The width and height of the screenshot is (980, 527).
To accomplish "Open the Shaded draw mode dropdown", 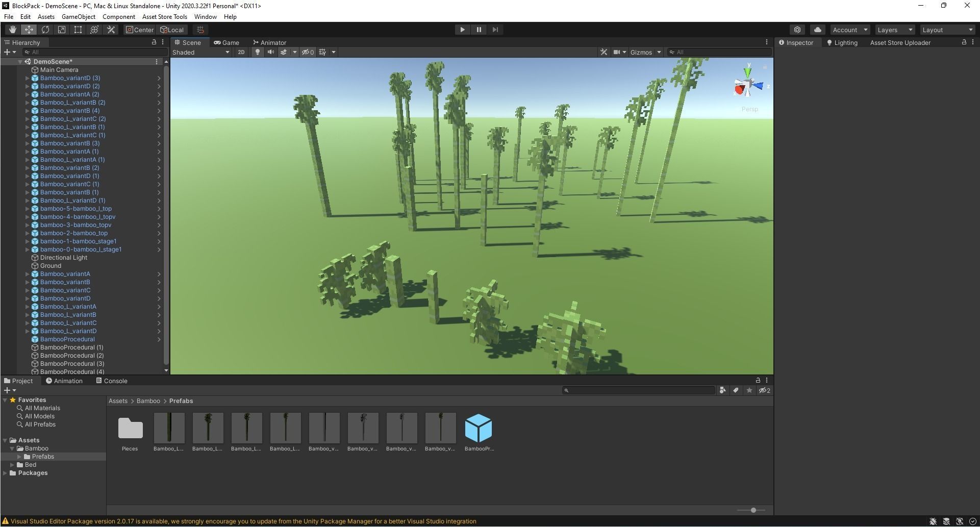I will tap(200, 52).
